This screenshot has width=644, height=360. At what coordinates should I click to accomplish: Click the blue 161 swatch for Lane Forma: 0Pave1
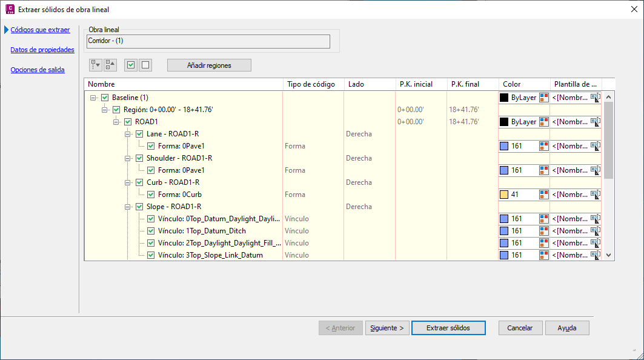(504, 146)
